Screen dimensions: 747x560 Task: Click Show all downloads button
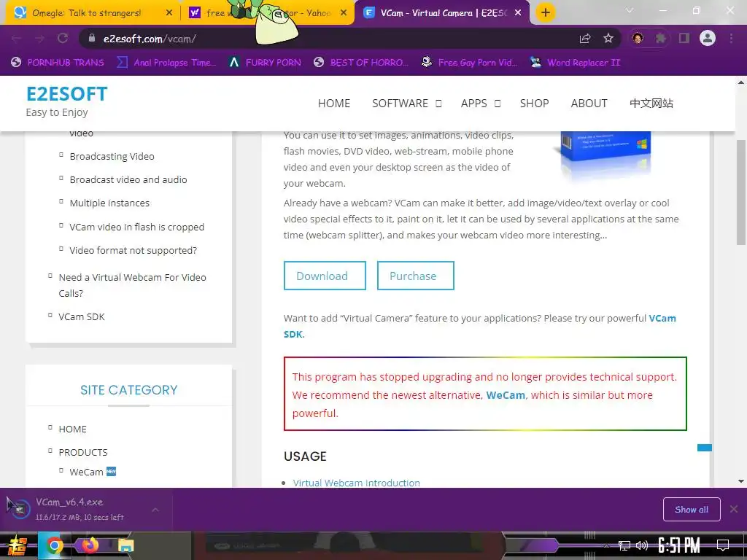[692, 510]
